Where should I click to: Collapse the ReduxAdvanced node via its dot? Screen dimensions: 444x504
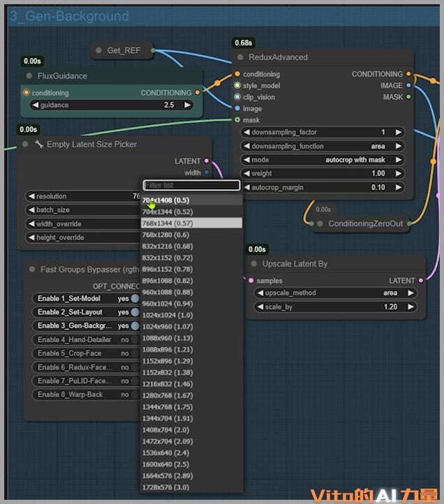point(240,57)
